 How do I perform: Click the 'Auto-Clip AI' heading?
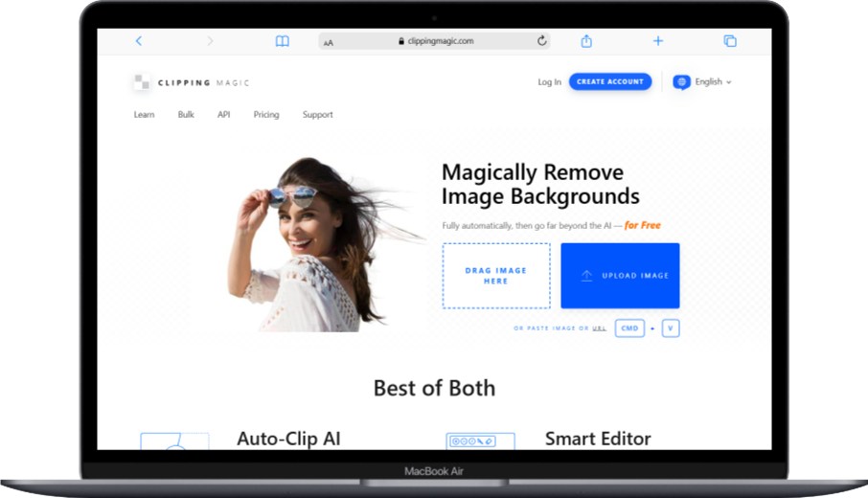pos(288,439)
